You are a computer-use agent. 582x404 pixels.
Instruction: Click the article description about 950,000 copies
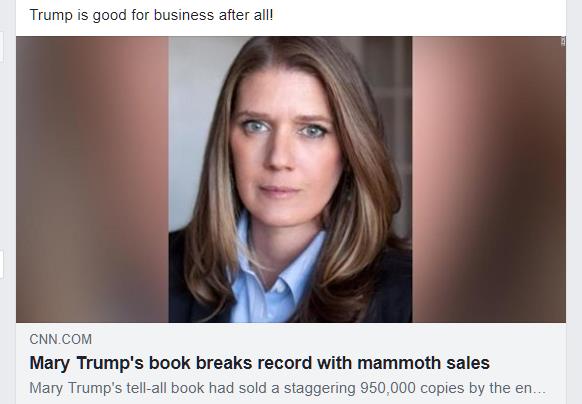[288, 388]
